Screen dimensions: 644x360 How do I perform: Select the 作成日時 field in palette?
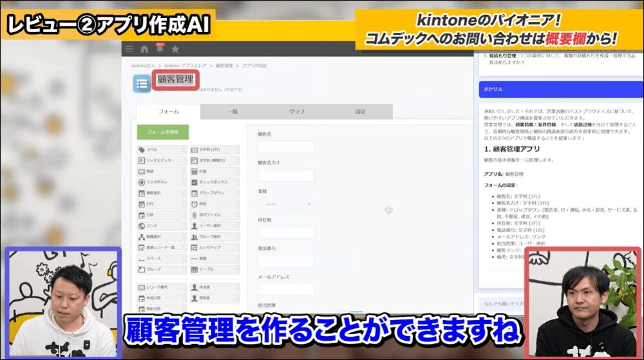click(x=162, y=298)
